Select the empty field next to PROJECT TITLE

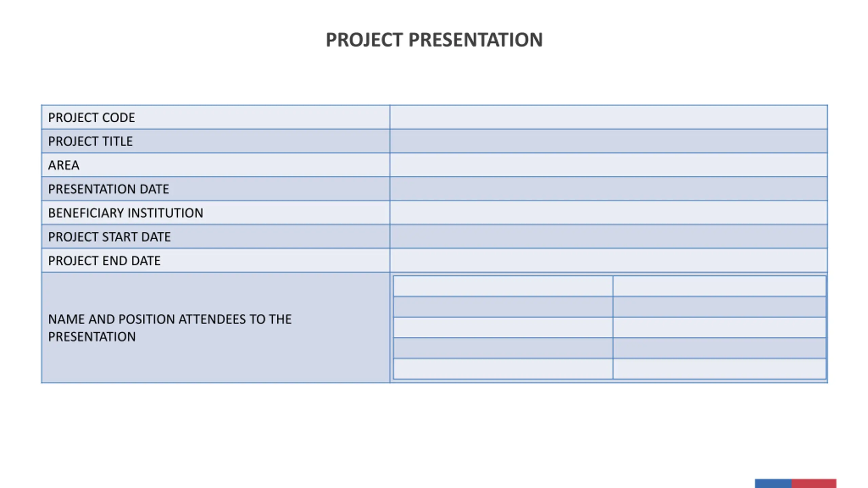[x=609, y=141]
